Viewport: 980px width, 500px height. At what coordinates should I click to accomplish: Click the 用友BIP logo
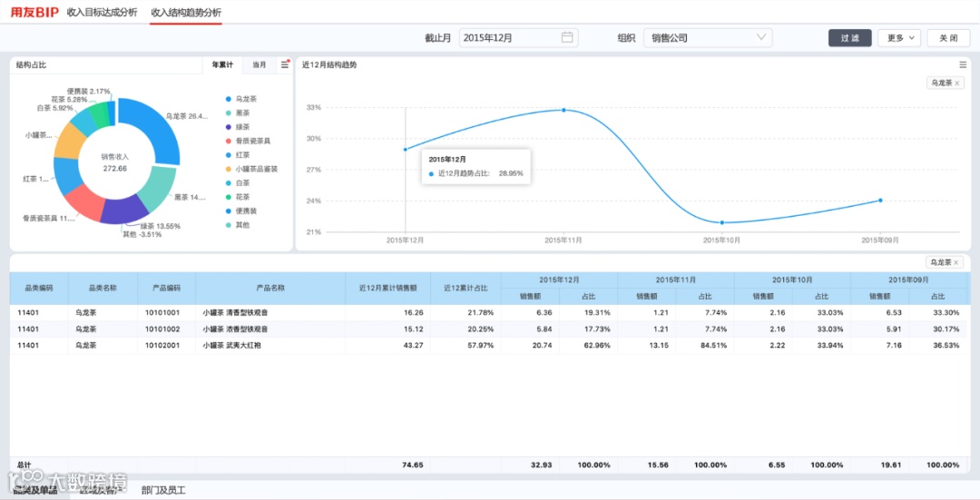(34, 13)
